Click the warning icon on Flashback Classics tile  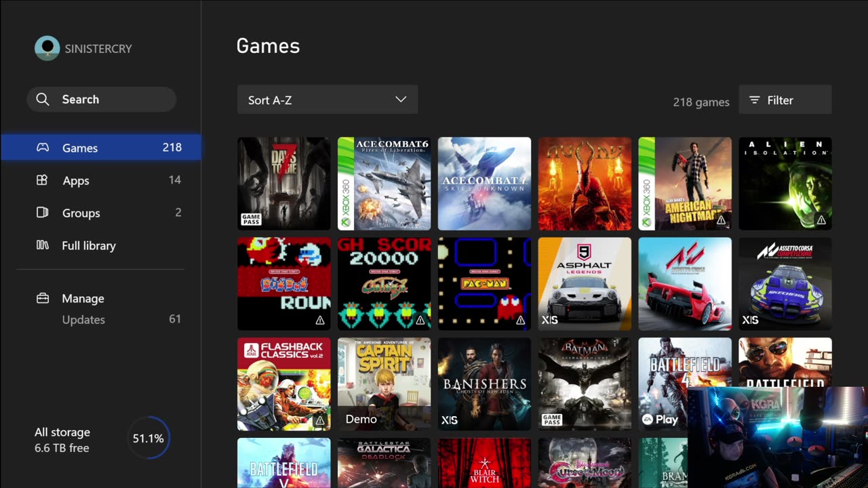tap(319, 421)
